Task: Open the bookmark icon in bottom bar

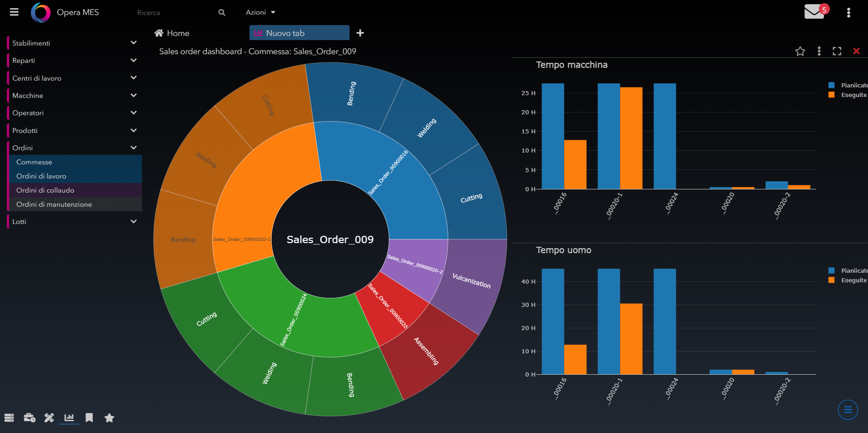Action: point(89,418)
